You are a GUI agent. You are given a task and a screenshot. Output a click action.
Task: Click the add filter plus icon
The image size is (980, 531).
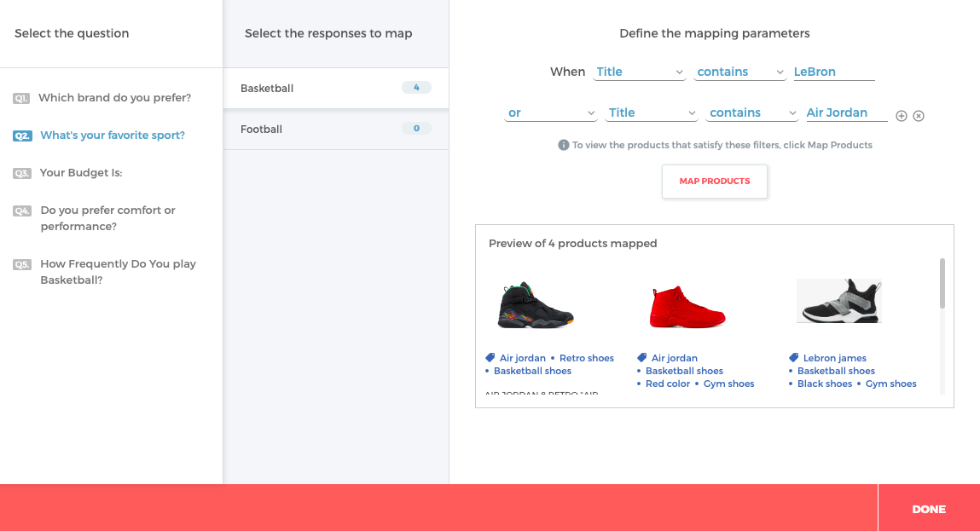point(902,116)
